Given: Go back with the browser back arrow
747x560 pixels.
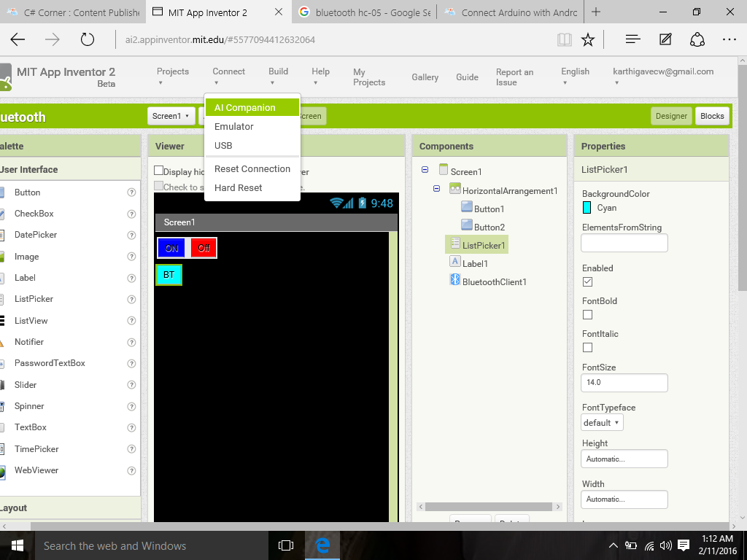Looking at the screenshot, I should [18, 39].
